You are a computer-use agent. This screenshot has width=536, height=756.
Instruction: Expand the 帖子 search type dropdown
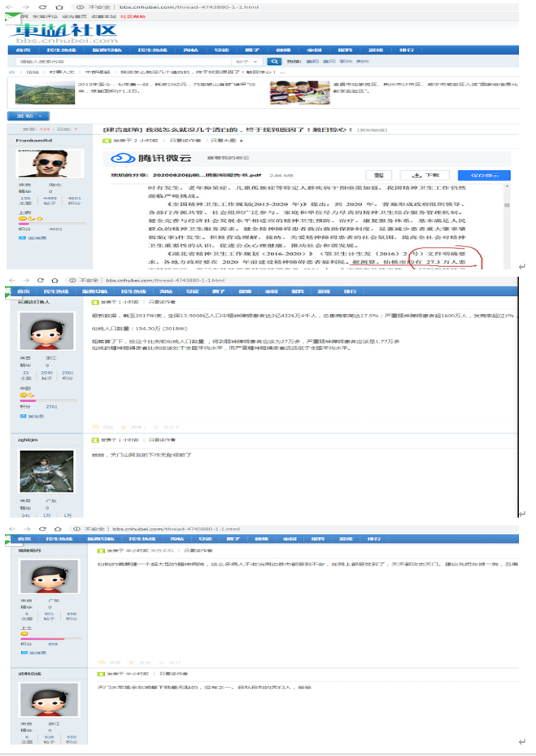click(248, 62)
